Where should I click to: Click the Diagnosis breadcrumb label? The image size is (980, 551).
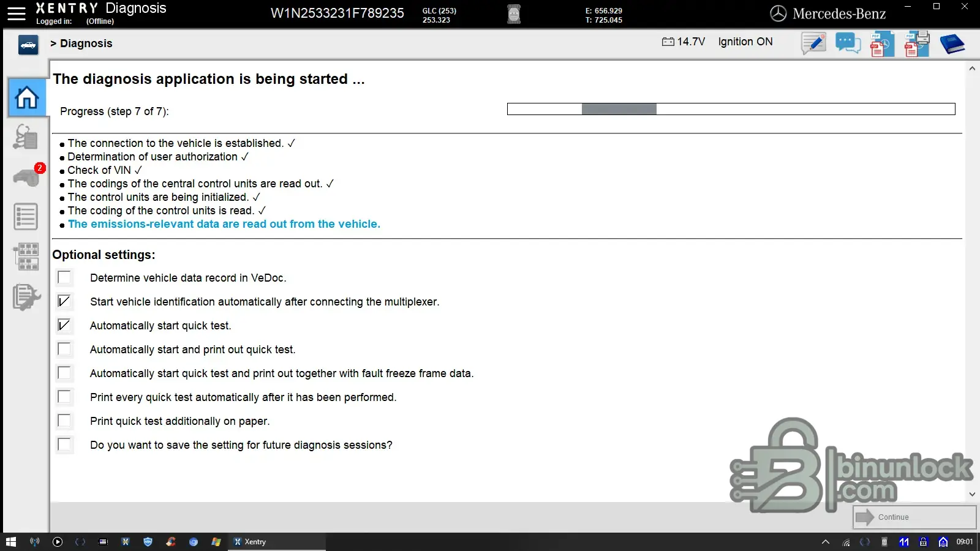coord(86,43)
